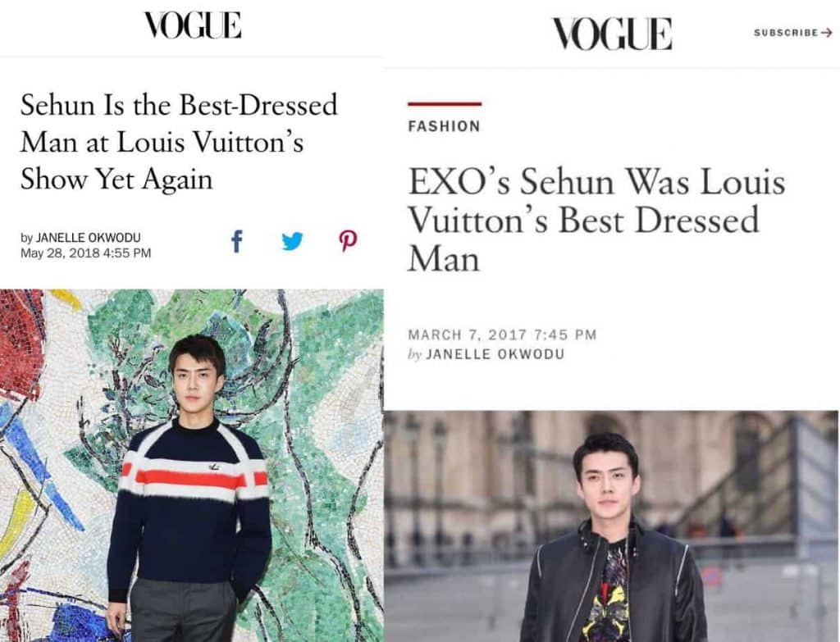Pin the article using the Pinterest icon
This screenshot has height=642, width=840.
pyautogui.click(x=349, y=242)
